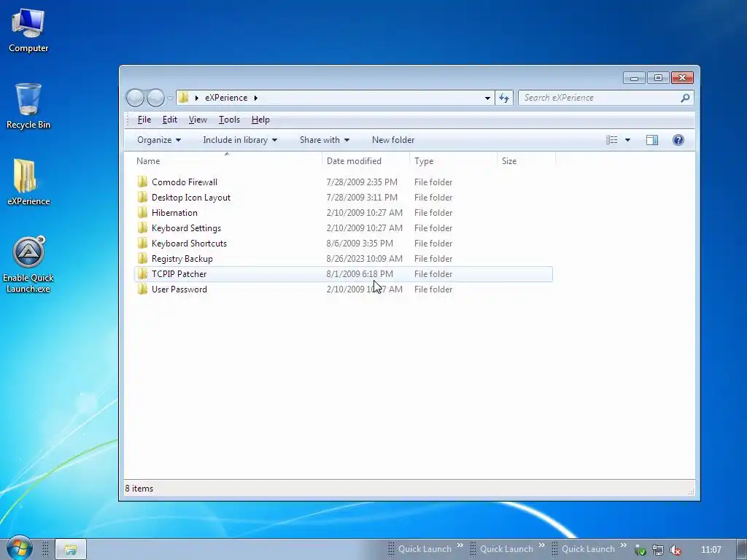Click the User Password folder icon

tap(142, 289)
